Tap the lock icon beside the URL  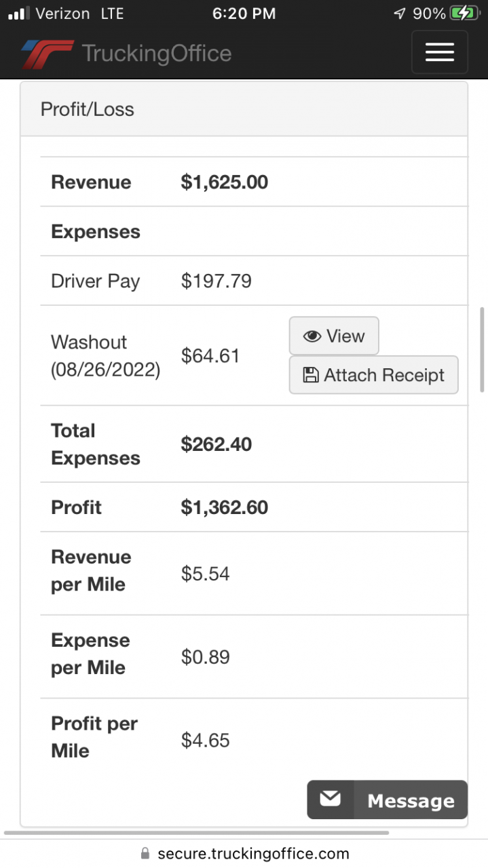(x=145, y=853)
